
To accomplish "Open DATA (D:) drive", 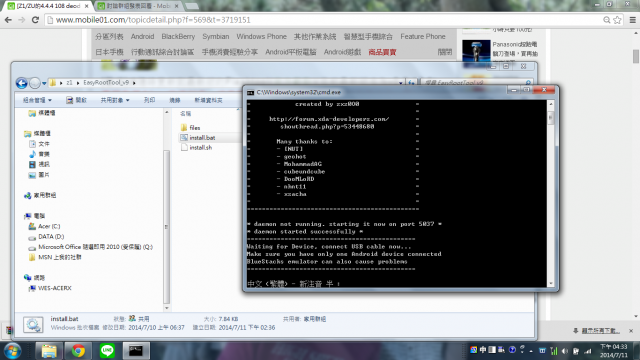I will tap(51, 236).
